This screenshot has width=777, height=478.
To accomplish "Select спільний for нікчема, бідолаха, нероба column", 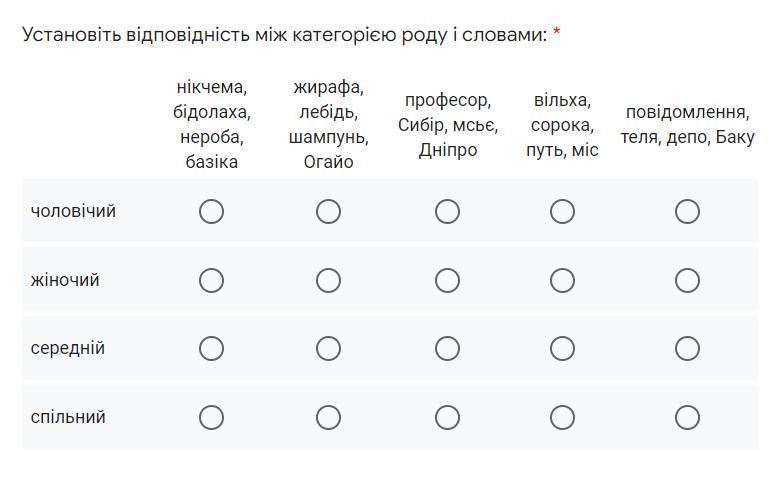I will [x=212, y=418].
